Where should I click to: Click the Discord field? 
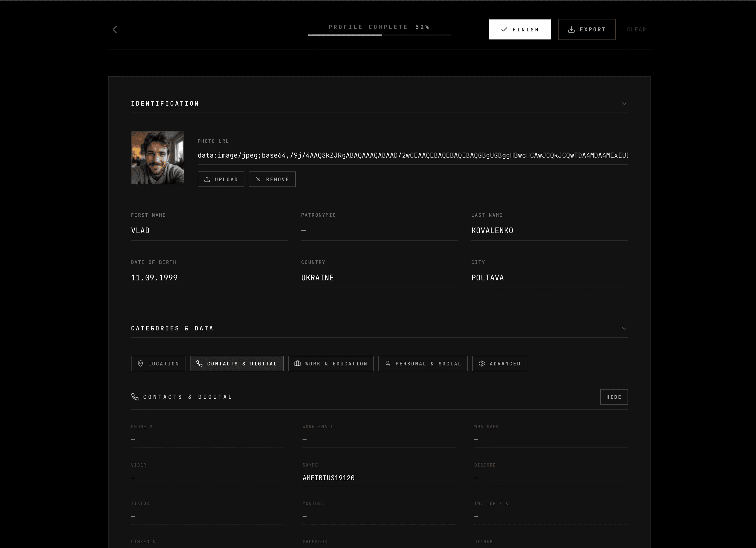point(551,478)
